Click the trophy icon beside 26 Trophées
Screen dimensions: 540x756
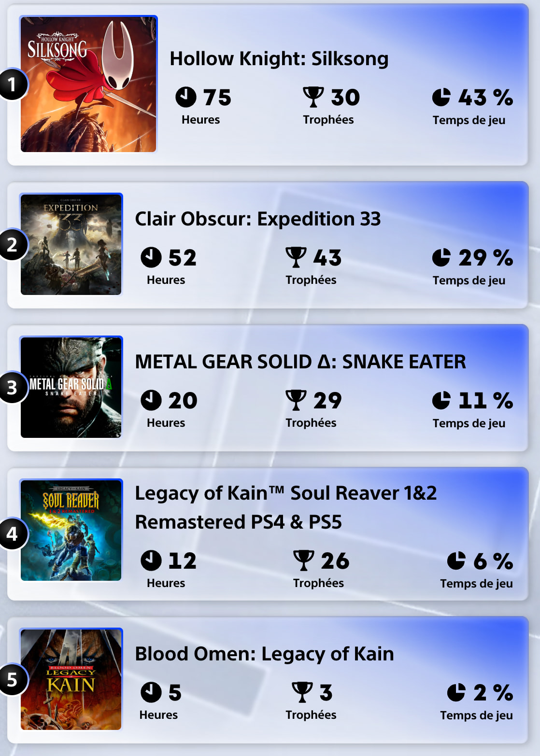pos(303,560)
